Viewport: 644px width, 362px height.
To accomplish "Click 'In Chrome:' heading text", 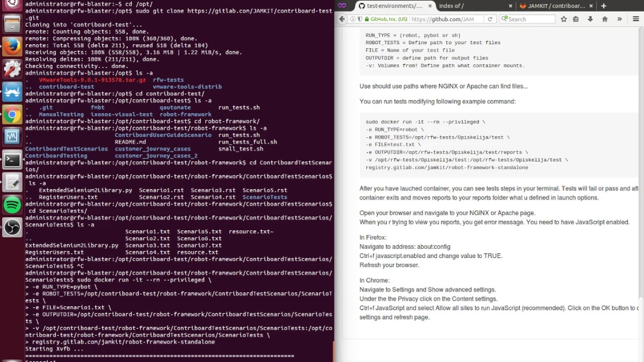I will pyautogui.click(x=374, y=281).
